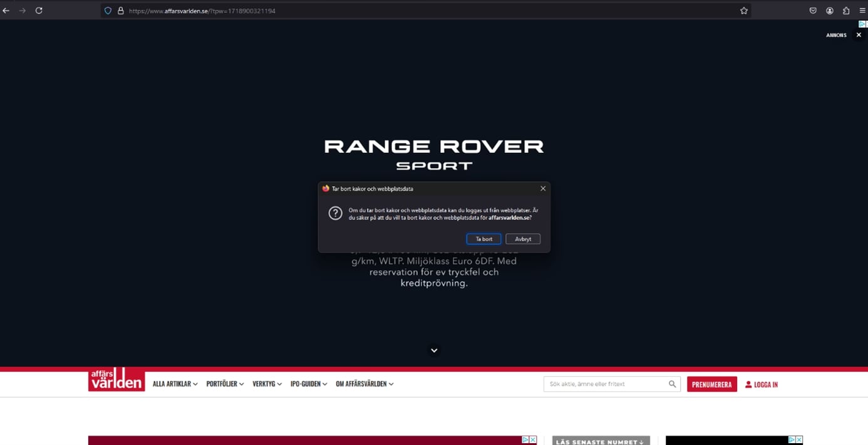Open the Firefox account icon
Screen dimensions: 868x445
tap(830, 11)
